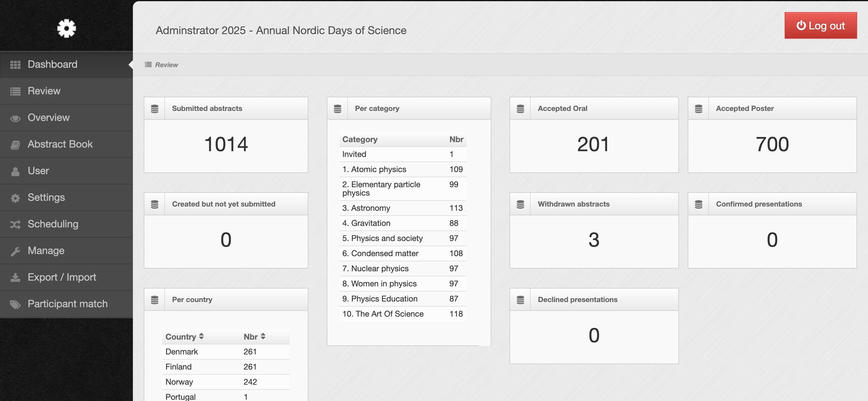Image resolution: width=868 pixels, height=401 pixels.
Task: Click the submitted abstracts count 1014
Action: 226,144
